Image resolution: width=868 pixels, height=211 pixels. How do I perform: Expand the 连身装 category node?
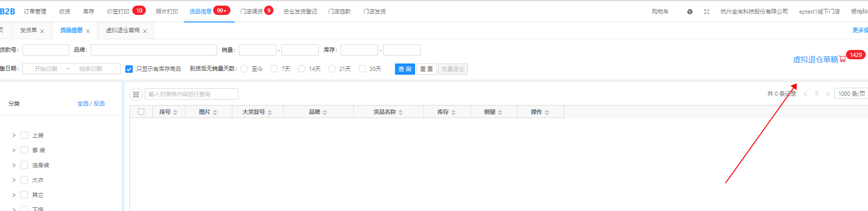click(14, 165)
